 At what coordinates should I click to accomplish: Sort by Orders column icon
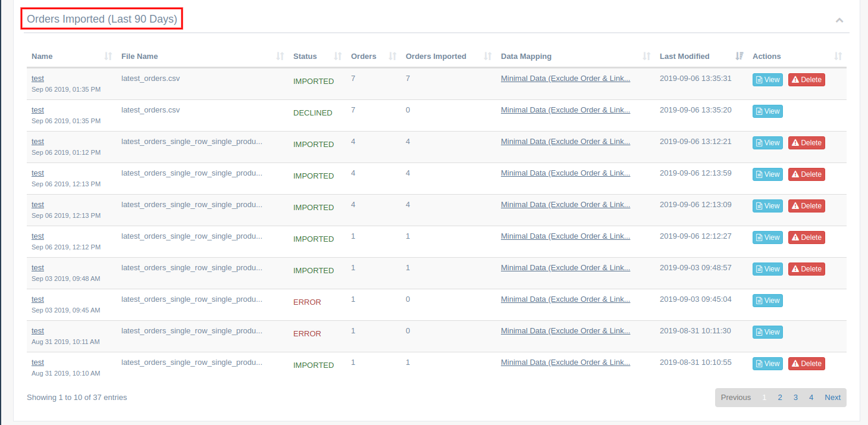click(x=392, y=57)
